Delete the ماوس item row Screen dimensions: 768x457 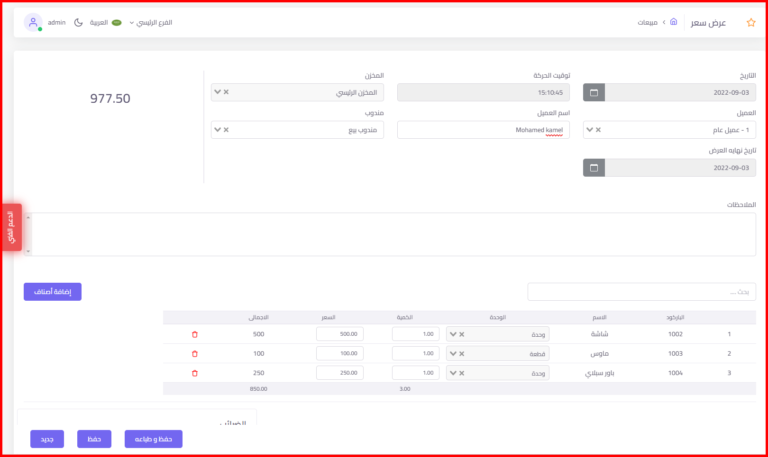pyautogui.click(x=194, y=353)
